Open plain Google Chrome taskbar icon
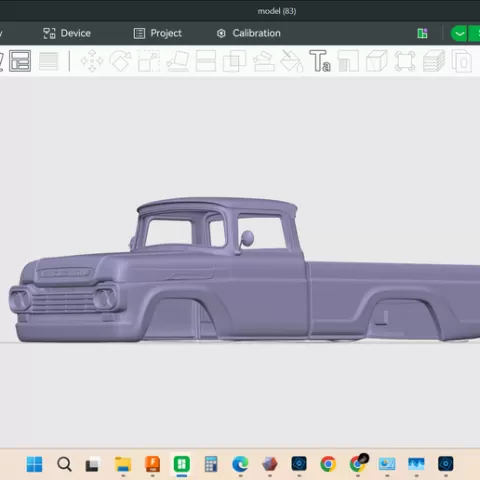The width and height of the screenshot is (480, 480). click(x=328, y=464)
